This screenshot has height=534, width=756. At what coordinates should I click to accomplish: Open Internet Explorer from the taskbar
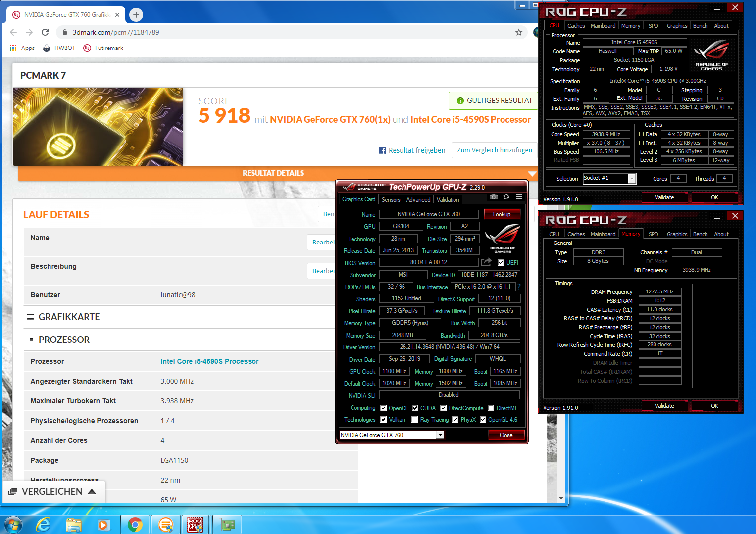(43, 524)
